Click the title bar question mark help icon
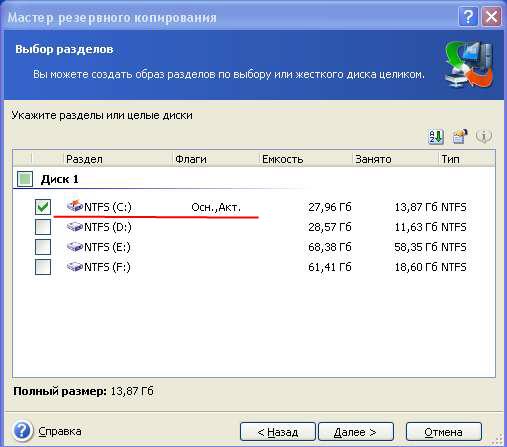The width and height of the screenshot is (507, 447). tap(468, 16)
